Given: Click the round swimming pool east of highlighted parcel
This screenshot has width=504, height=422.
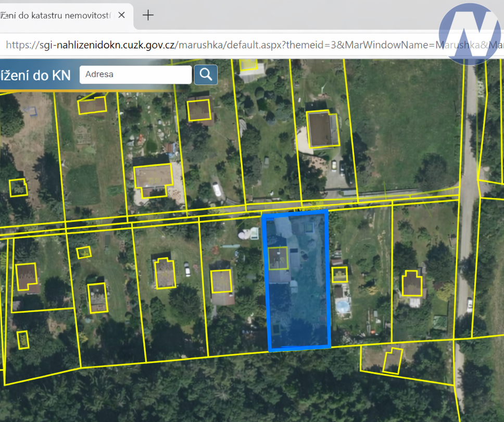Looking at the screenshot, I should [x=343, y=307].
